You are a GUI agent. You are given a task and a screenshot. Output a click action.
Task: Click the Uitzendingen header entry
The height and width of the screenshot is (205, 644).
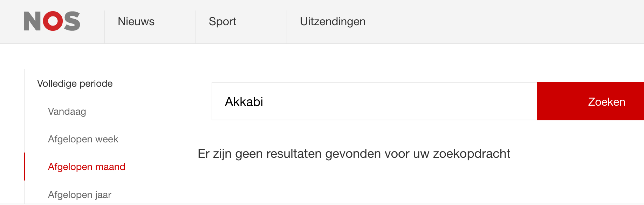point(333,22)
